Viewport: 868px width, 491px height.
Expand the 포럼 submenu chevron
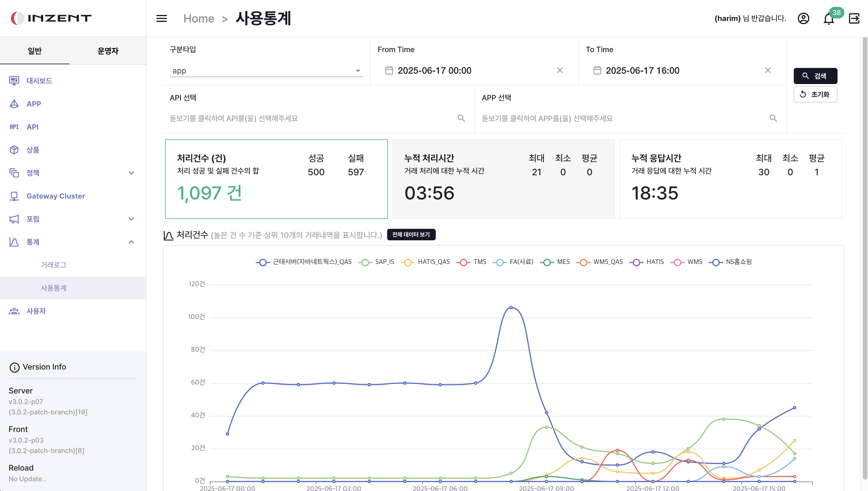(x=131, y=219)
